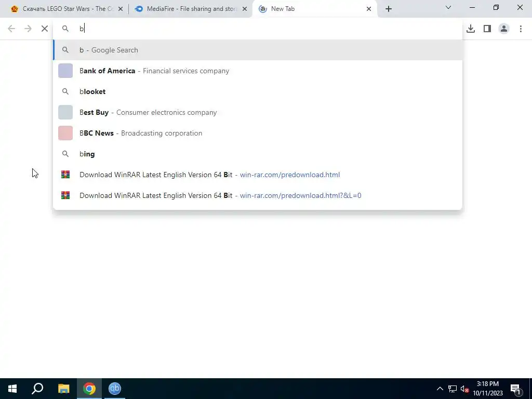Pick the BBC News suggestion
This screenshot has height=399, width=532.
[258, 133]
